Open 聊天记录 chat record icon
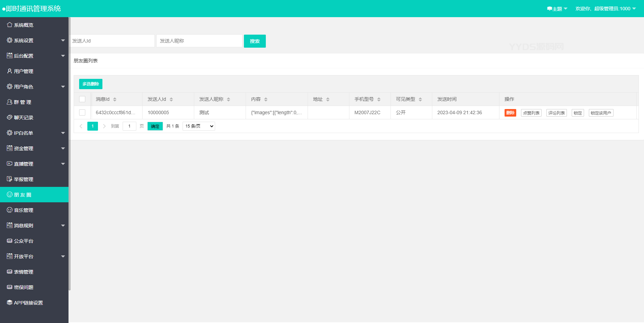 (9, 117)
